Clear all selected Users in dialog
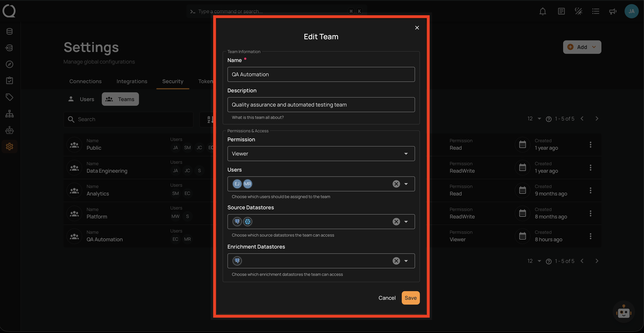 396,184
